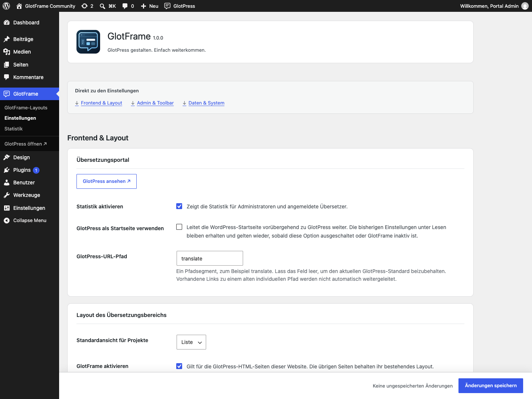The height and width of the screenshot is (399, 532).
Task: Click the GlotPress icon in the admin bar
Action: (167, 6)
